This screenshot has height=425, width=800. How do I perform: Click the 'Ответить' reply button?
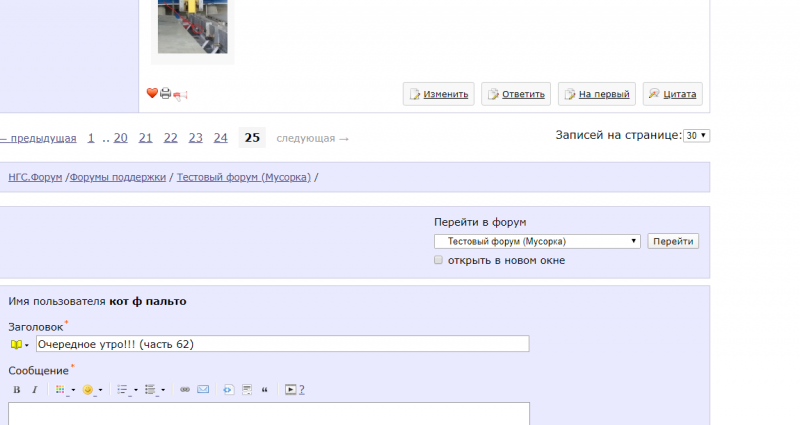pos(516,94)
